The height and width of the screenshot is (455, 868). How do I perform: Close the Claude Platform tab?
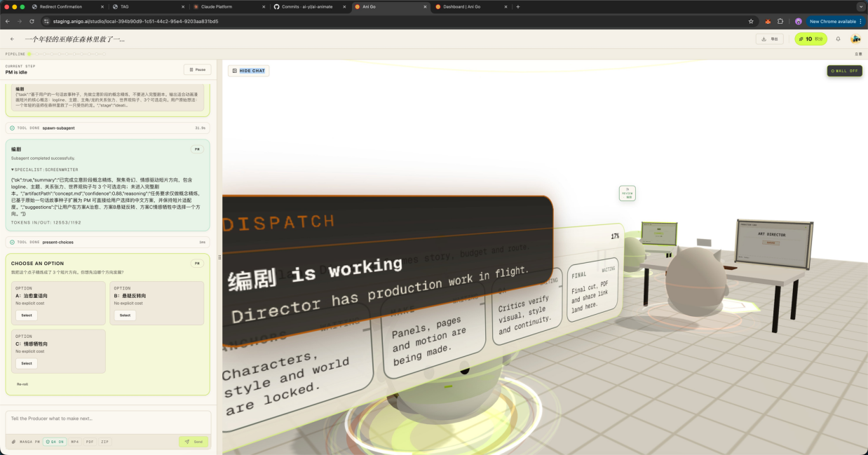264,6
